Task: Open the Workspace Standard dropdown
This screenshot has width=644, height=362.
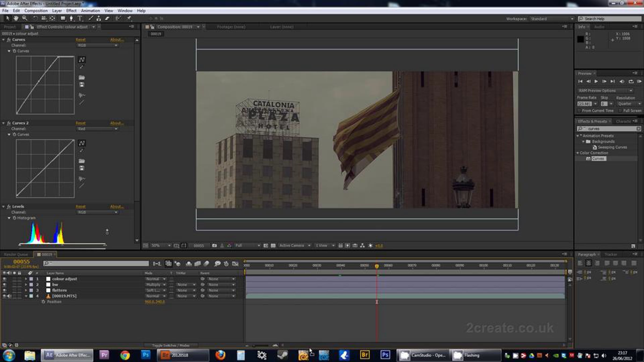Action: pos(552,19)
